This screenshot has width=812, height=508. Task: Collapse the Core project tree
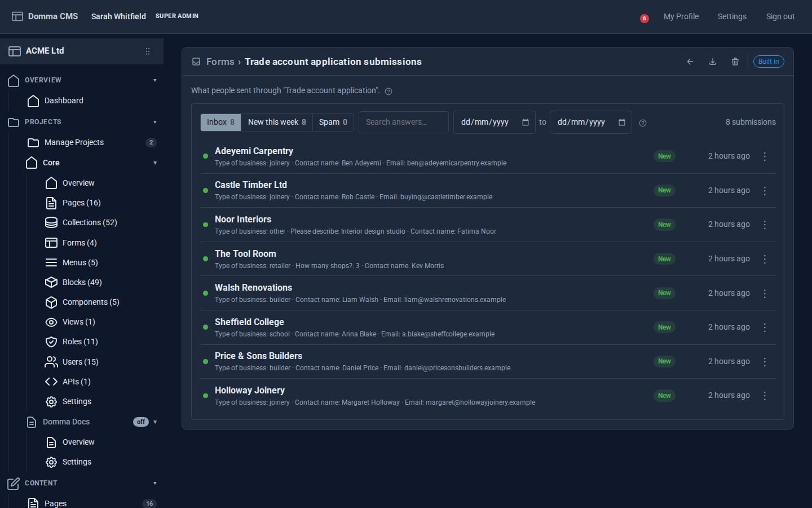tap(155, 163)
